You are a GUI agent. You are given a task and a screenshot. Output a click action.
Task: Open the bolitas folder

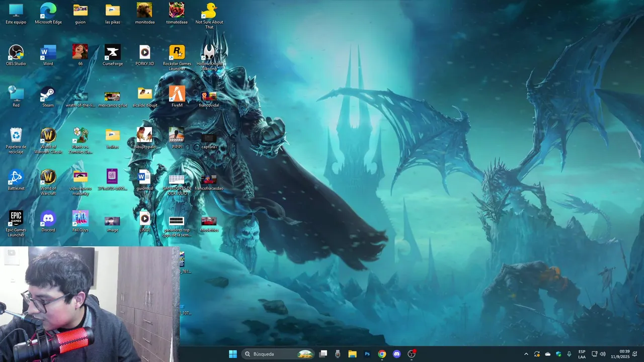pyautogui.click(x=113, y=138)
